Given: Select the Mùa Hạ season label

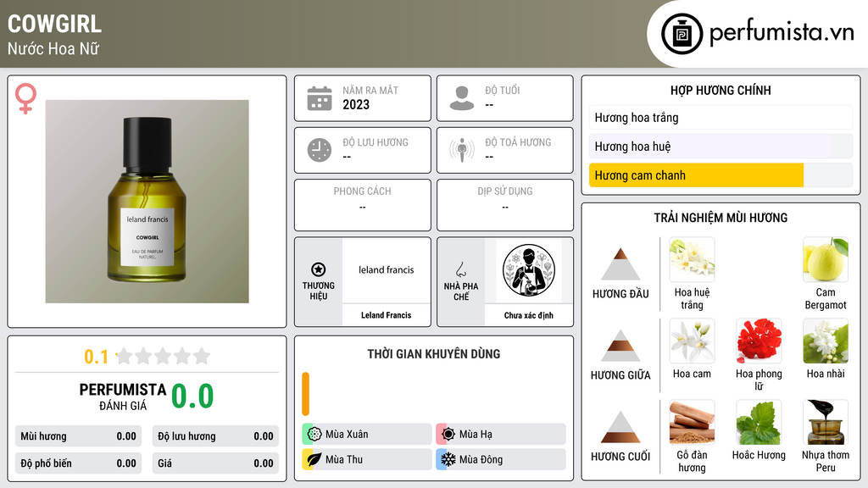Looking at the screenshot, I should pos(476,435).
